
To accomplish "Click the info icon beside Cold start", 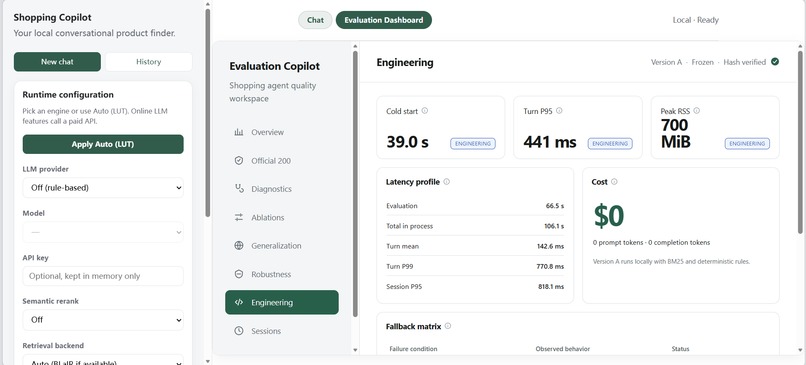I will [x=425, y=111].
